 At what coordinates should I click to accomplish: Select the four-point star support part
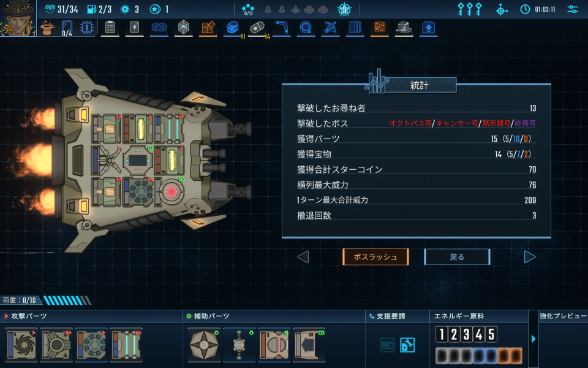pos(203,345)
